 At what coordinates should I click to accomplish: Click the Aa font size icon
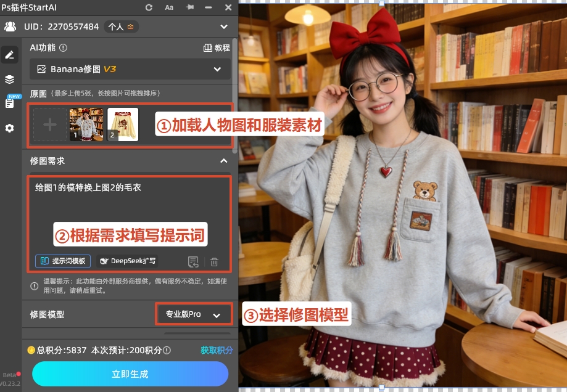[168, 8]
